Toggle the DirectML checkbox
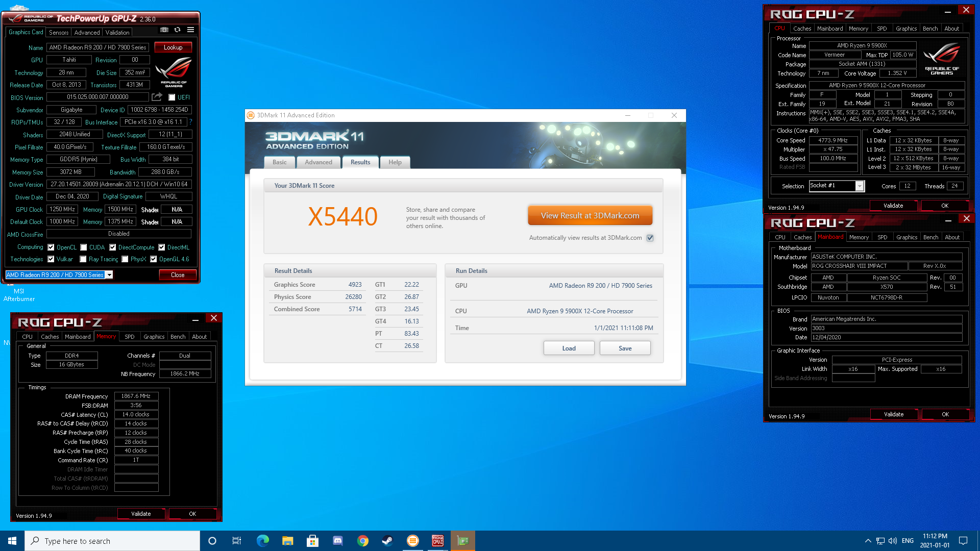Screen dimensions: 980x551 [162, 247]
